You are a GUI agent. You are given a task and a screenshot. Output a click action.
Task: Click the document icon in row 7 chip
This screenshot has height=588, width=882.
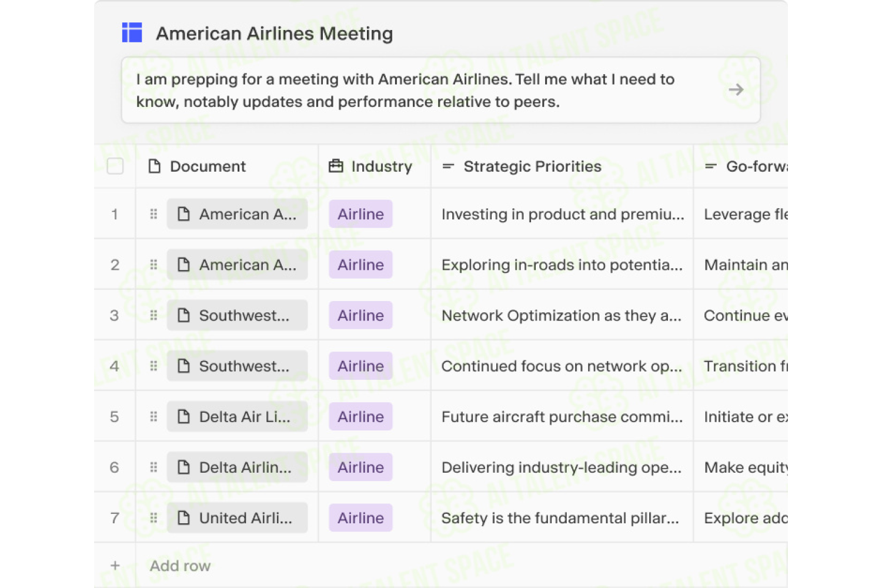183,517
